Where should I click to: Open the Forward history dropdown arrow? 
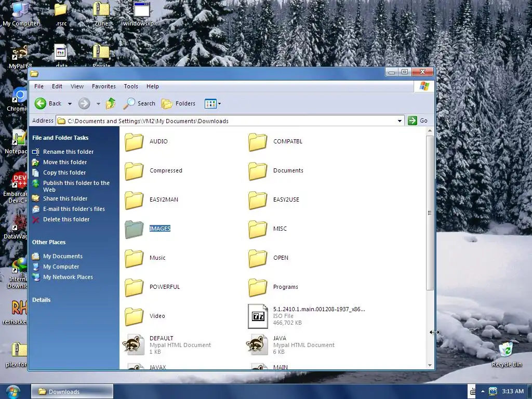98,104
